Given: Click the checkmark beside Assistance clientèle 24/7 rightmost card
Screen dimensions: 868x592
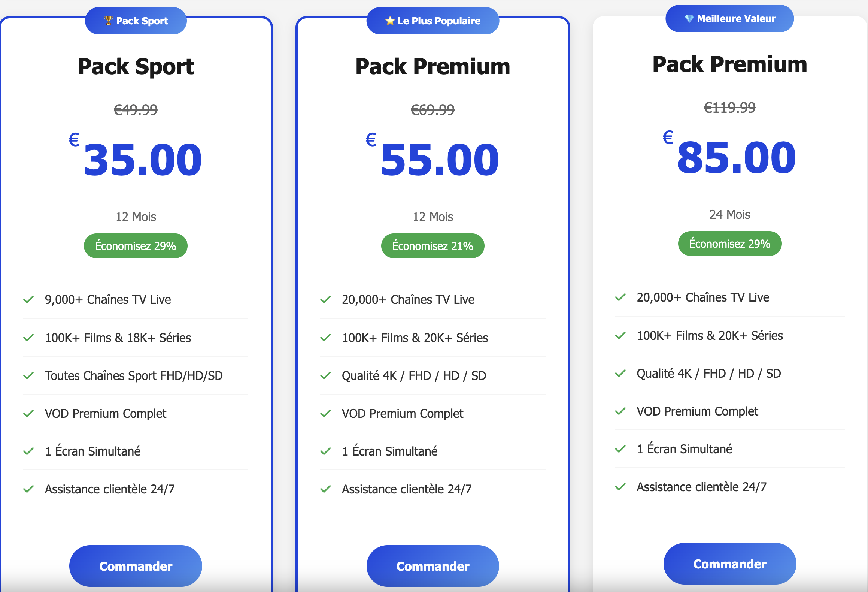Looking at the screenshot, I should tap(620, 487).
